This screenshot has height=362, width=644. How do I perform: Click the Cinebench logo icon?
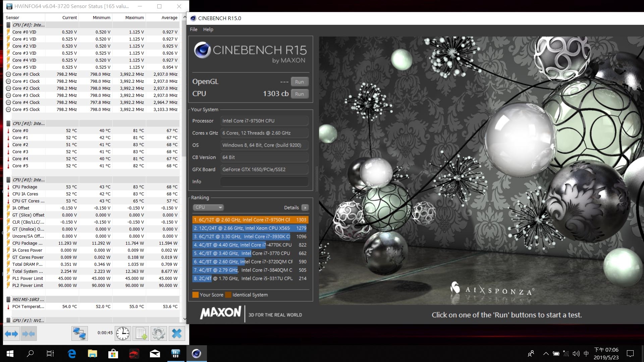click(202, 50)
